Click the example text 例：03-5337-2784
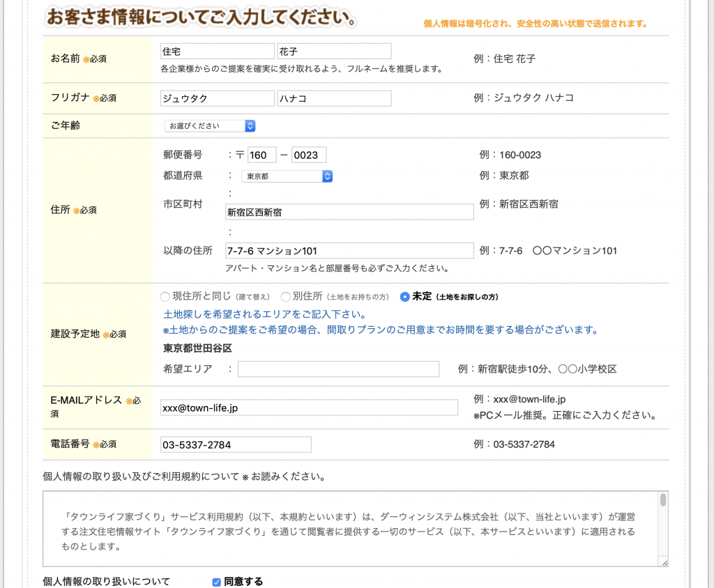The height and width of the screenshot is (588, 714). (x=514, y=444)
